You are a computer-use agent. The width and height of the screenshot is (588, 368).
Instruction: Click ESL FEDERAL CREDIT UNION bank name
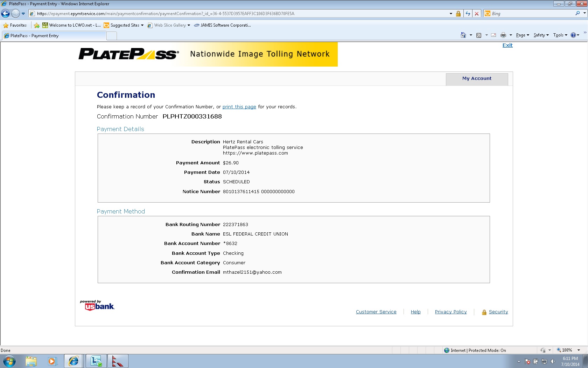pos(255,234)
